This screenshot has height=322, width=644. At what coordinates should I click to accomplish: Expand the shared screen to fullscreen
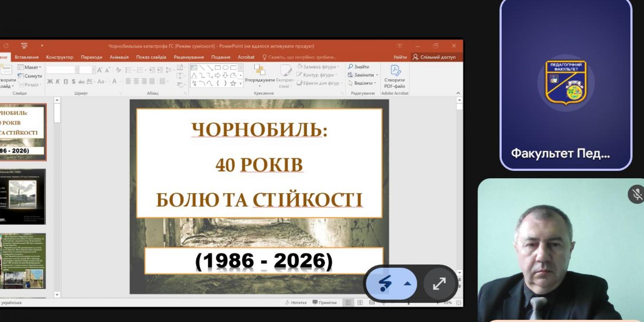[x=439, y=284]
